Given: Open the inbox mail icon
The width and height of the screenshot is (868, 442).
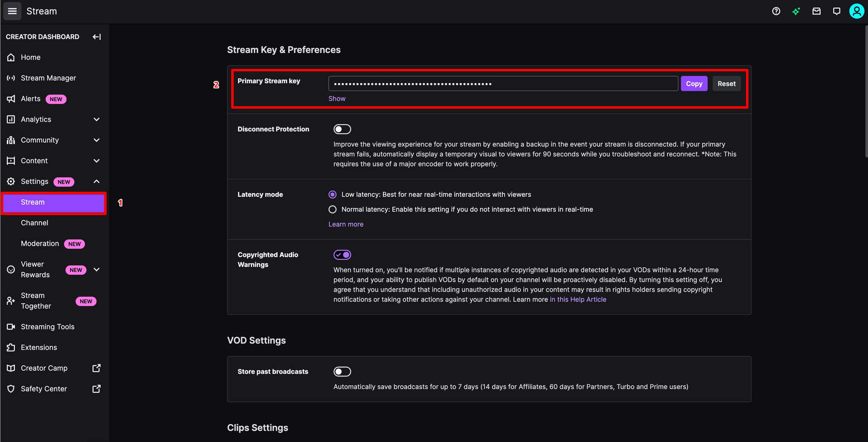Looking at the screenshot, I should (816, 11).
